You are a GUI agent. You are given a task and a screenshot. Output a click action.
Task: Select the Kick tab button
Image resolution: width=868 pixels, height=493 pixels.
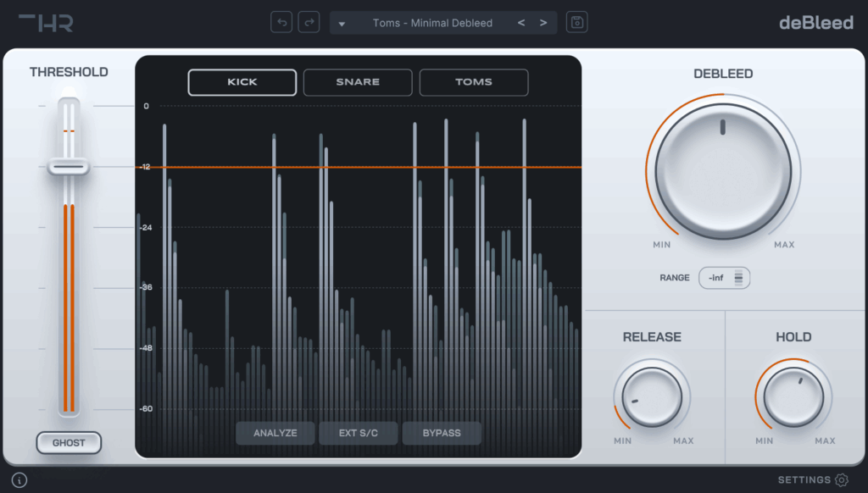pos(242,82)
